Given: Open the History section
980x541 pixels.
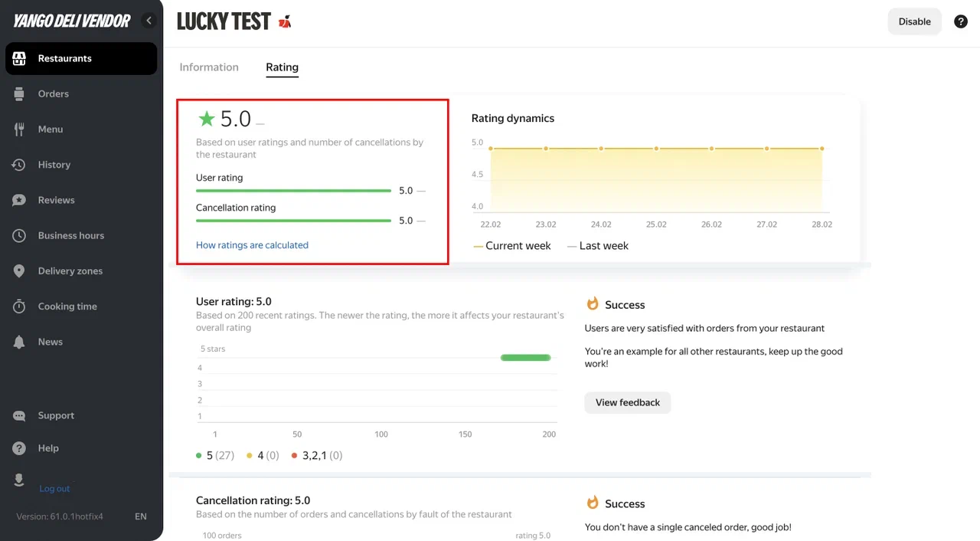Looking at the screenshot, I should [54, 165].
